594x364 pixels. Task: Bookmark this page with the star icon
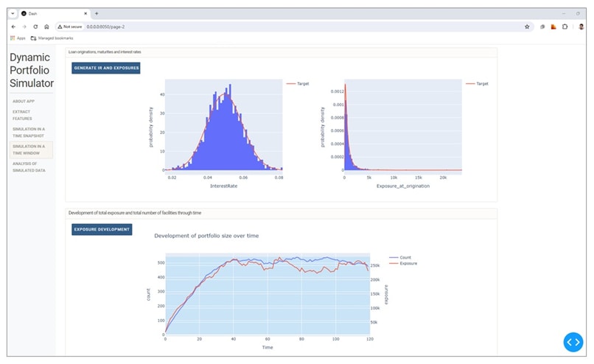pos(527,26)
